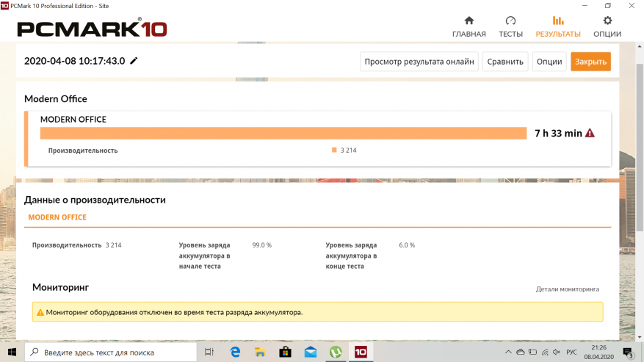Click the scrollbar down arrow
644x362 pixels.
point(640,337)
